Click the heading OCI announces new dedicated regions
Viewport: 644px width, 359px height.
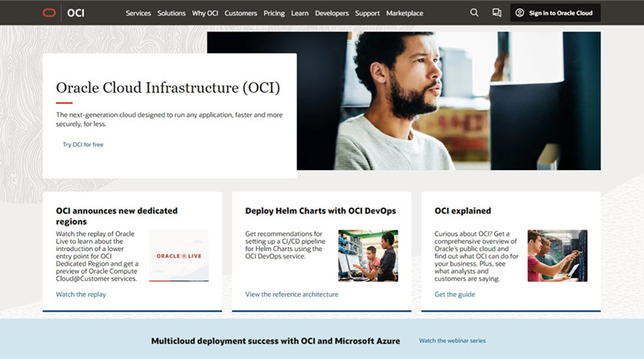(x=117, y=216)
